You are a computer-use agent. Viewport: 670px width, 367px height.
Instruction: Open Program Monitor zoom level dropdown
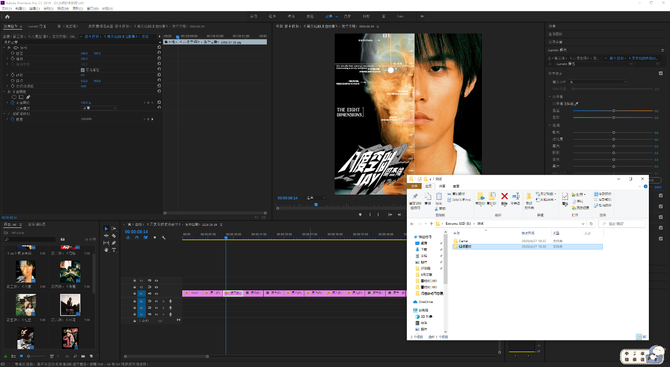(x=316, y=198)
